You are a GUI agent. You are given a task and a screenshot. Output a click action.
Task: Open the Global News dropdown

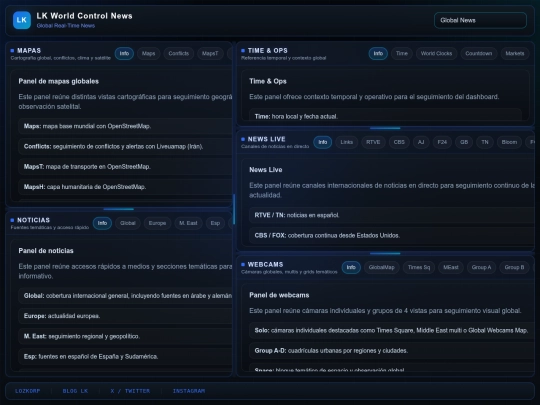click(x=480, y=20)
